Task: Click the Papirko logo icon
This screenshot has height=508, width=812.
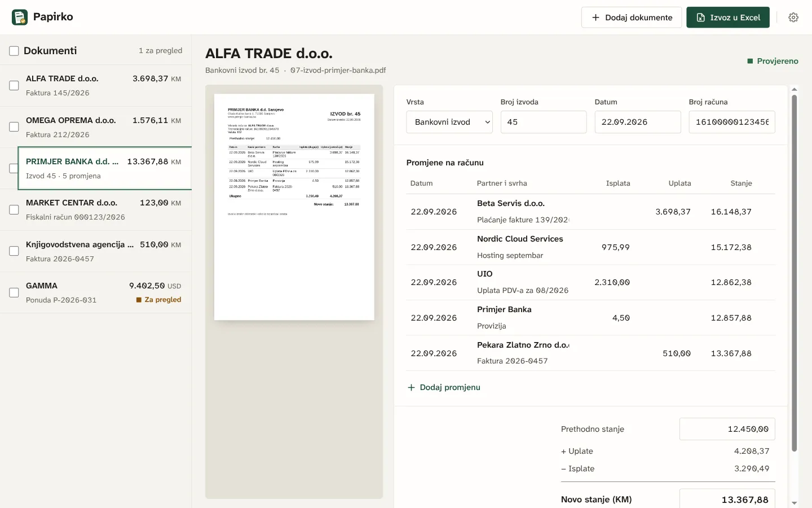Action: (x=20, y=17)
